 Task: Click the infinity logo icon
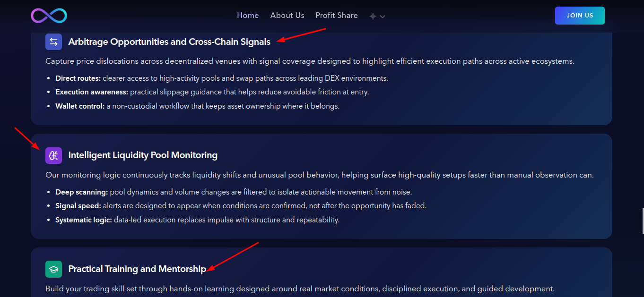tap(49, 16)
